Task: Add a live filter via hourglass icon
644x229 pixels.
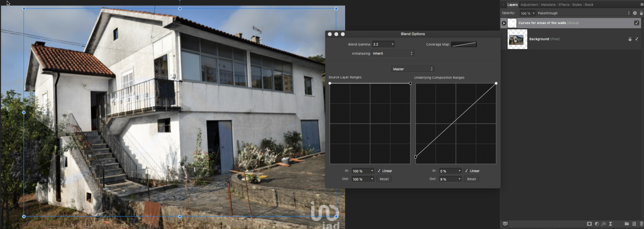Action: click(611, 224)
